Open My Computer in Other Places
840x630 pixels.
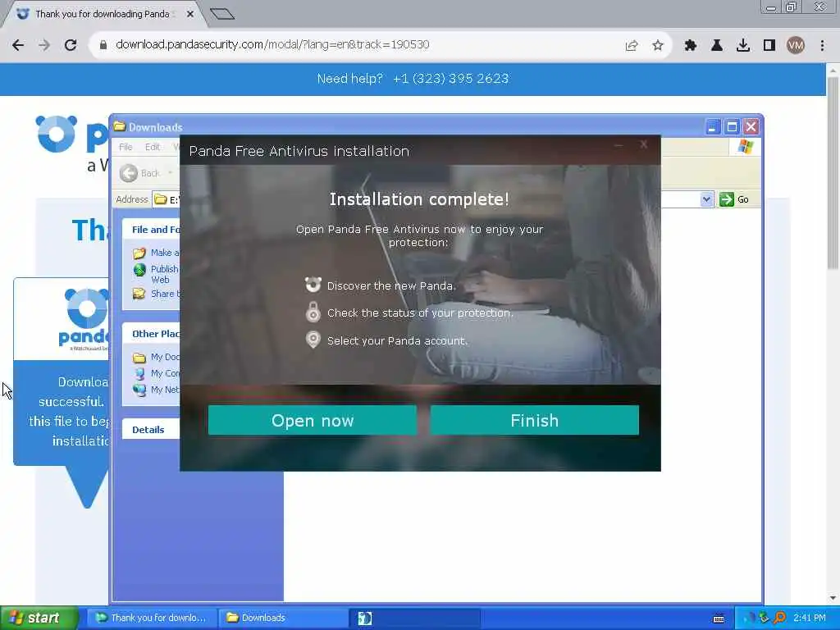(165, 373)
